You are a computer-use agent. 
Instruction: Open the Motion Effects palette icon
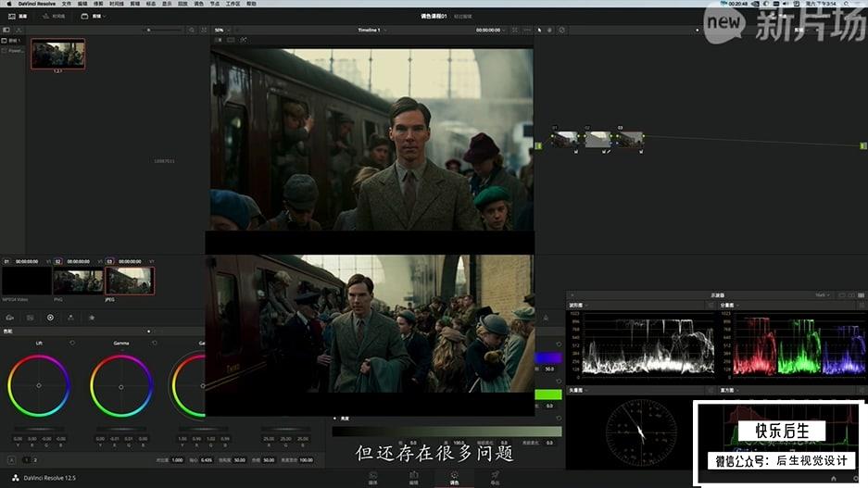92,318
